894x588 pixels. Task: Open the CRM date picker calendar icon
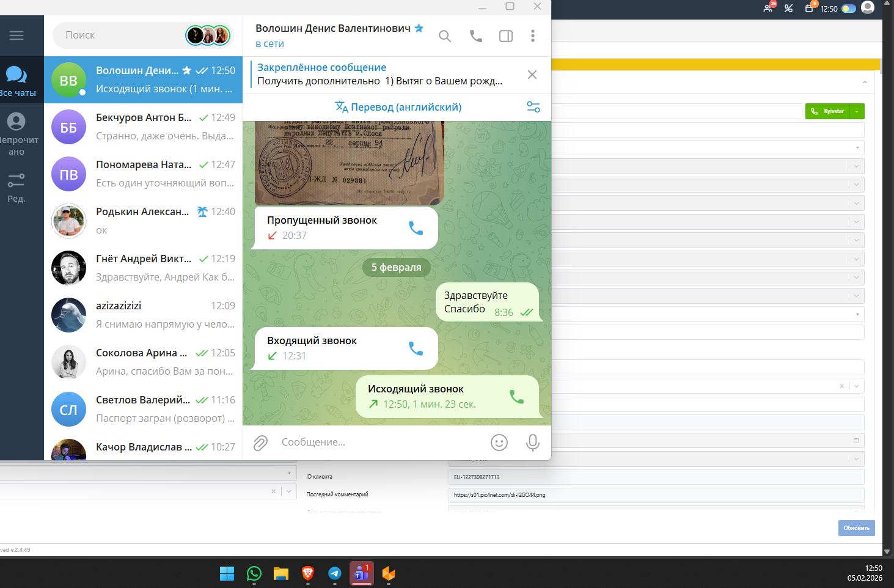(856, 440)
